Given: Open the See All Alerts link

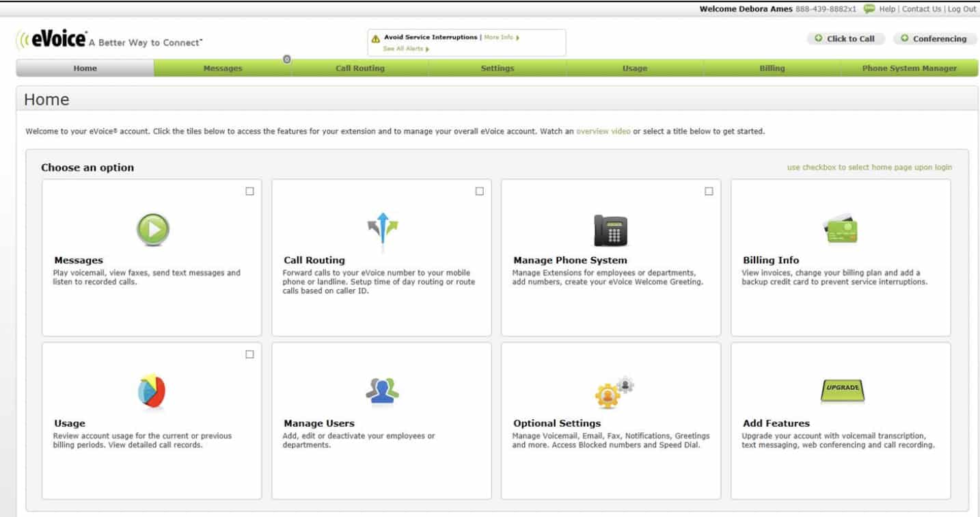Looking at the screenshot, I should coord(406,49).
